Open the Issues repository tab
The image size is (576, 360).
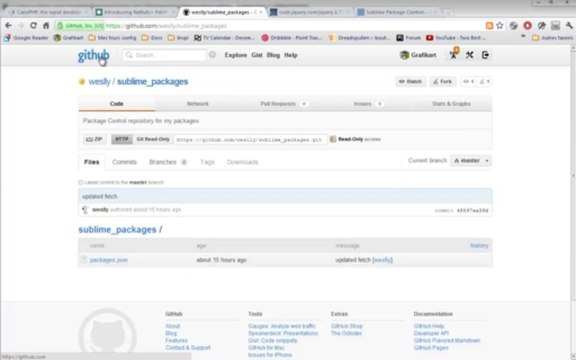(368, 104)
